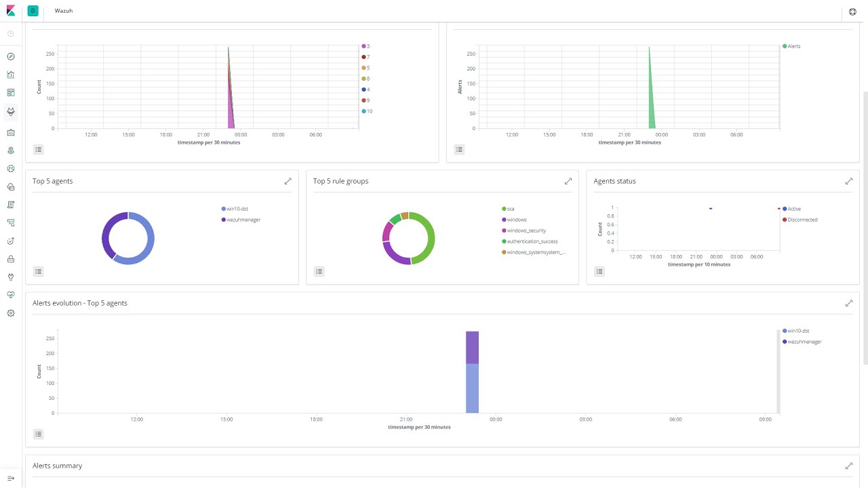Open Infrastructure metrics icon in sidebar
This screenshot has width=868, height=488.
(11, 186)
